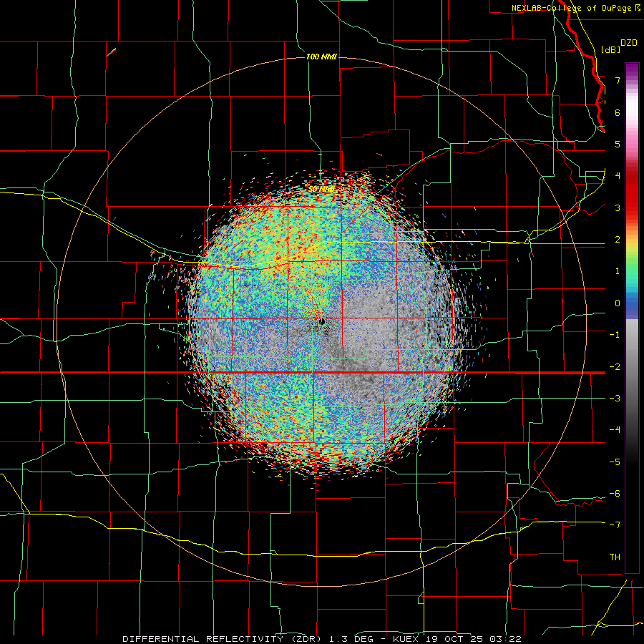Click the legend value -4
The image size is (644, 644).
coord(615,430)
